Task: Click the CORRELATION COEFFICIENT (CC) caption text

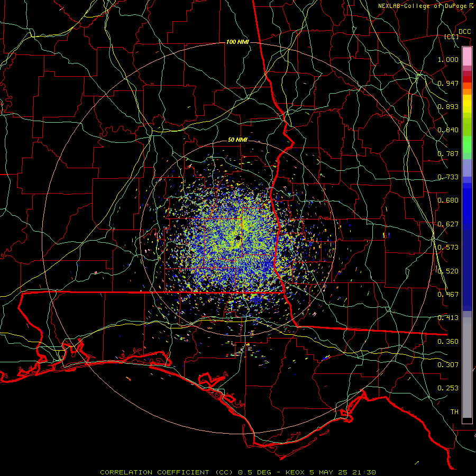Action: (x=168, y=472)
